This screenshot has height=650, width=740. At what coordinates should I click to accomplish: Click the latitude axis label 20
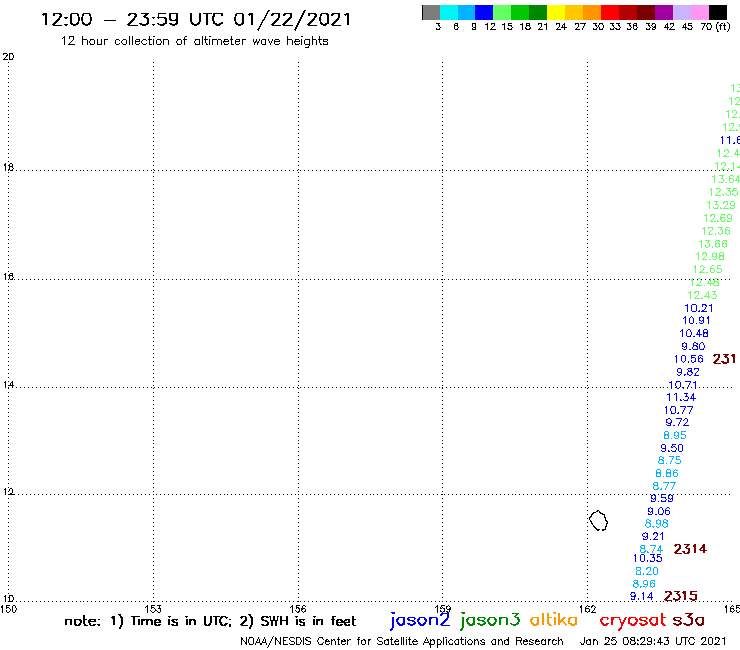(8, 57)
